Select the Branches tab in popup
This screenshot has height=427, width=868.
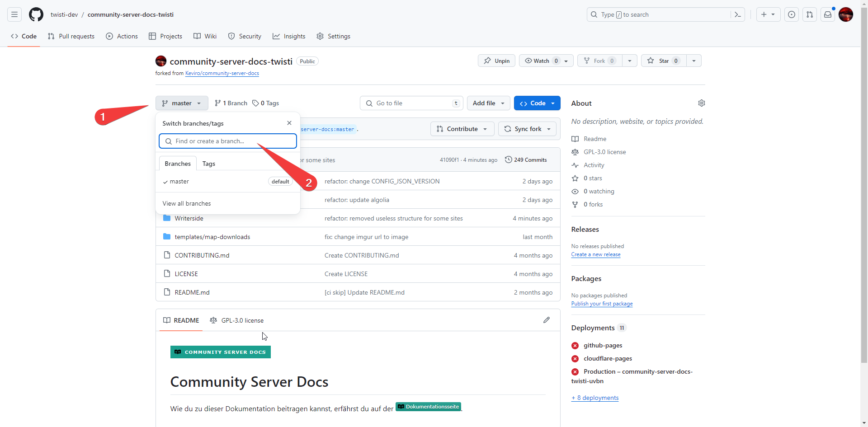178,164
